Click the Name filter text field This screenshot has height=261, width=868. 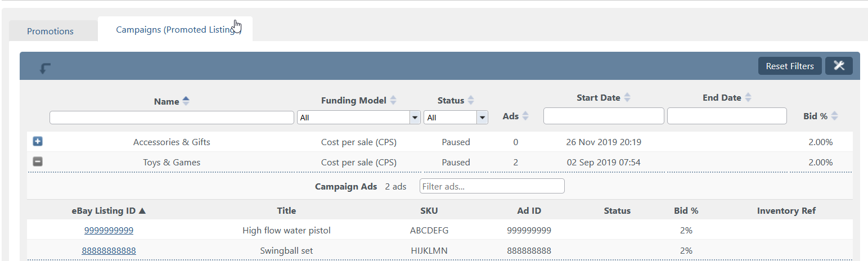[x=172, y=118]
